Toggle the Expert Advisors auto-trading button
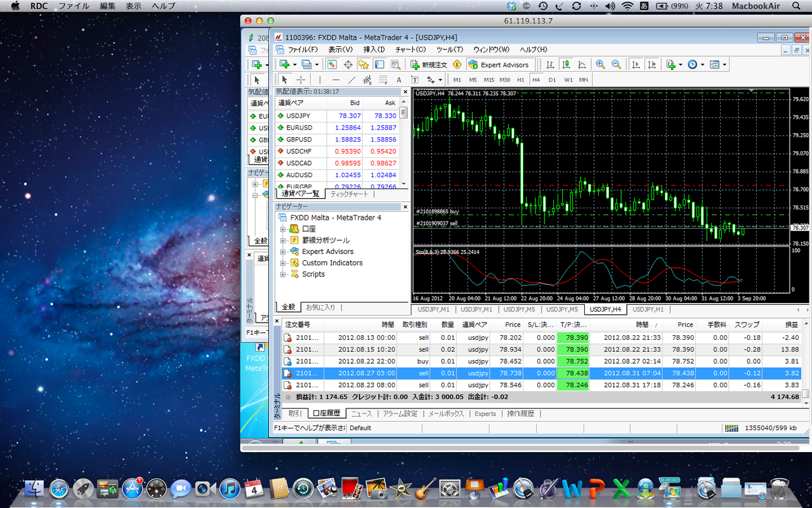 pos(498,65)
